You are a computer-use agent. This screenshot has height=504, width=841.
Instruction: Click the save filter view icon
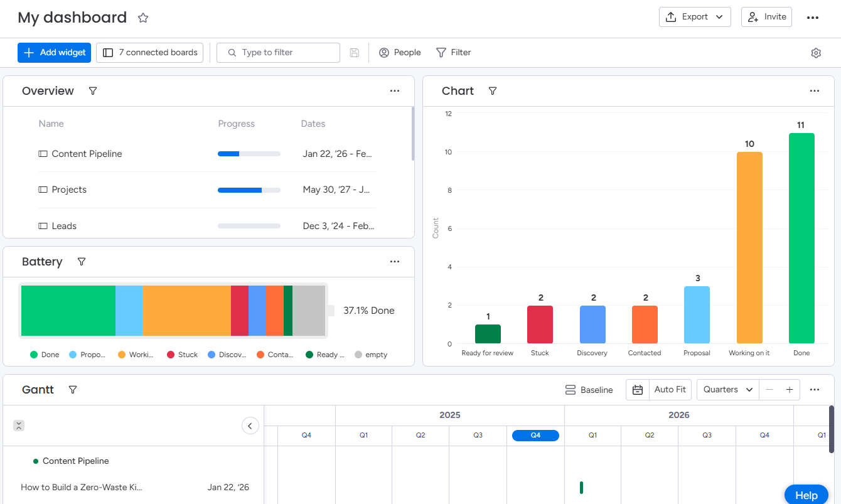click(355, 53)
